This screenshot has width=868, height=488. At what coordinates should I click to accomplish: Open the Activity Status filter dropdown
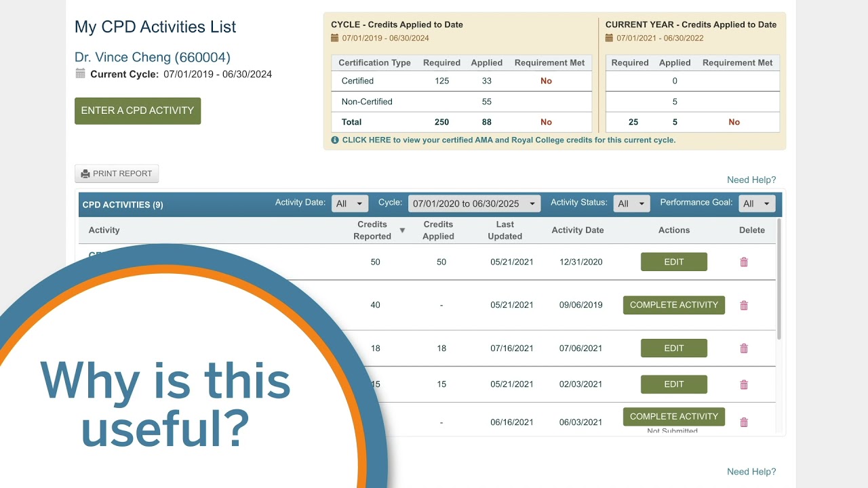(x=631, y=203)
